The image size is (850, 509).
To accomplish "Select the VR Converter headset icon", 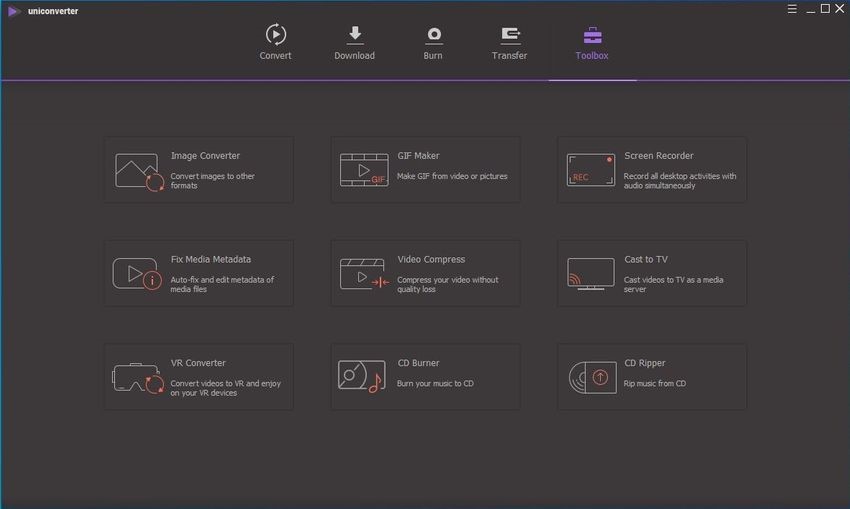I will (x=138, y=377).
